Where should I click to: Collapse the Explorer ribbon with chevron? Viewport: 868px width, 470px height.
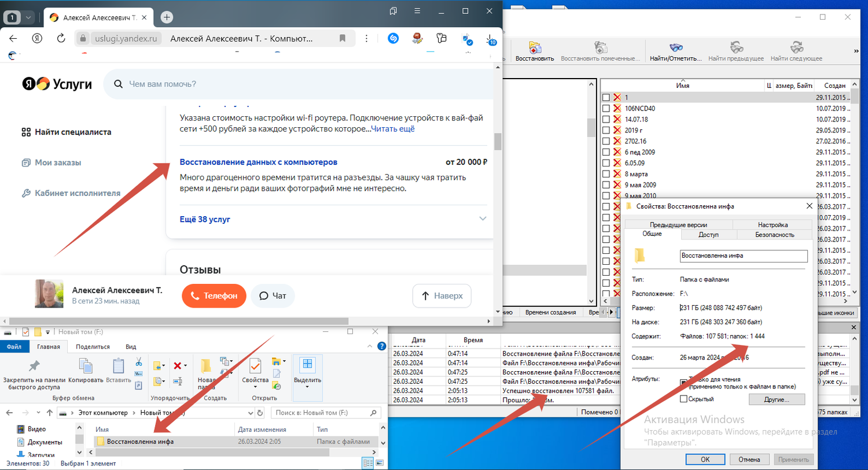[370, 346]
